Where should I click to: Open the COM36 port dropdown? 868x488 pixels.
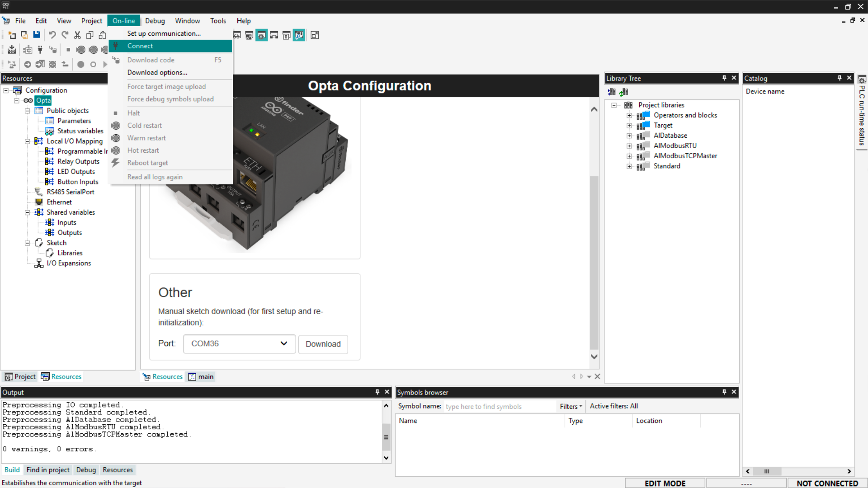pos(239,344)
